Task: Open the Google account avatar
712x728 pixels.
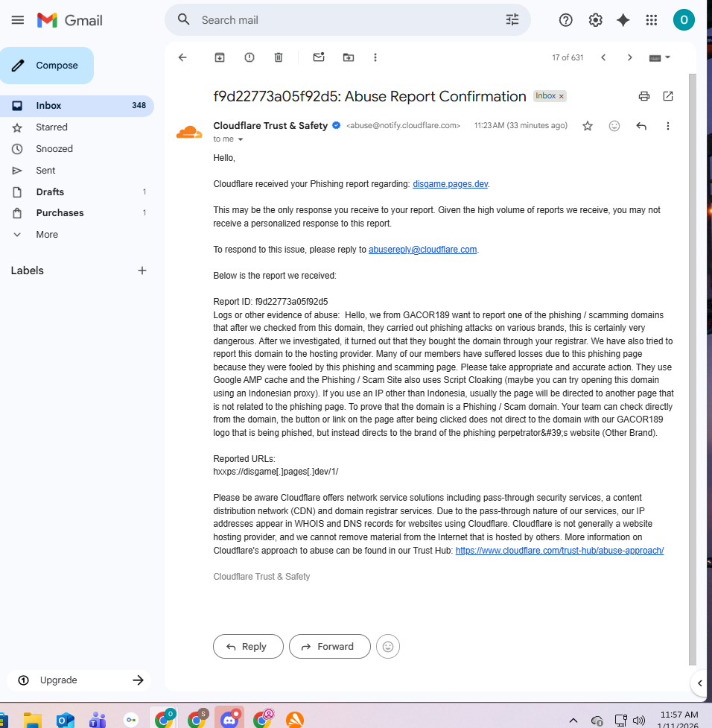Action: point(684,20)
